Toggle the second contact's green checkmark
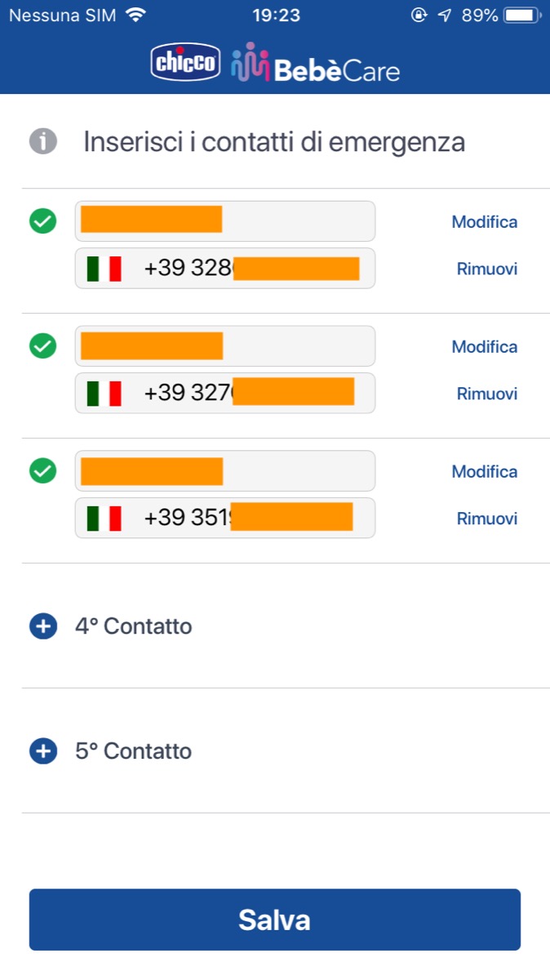 [43, 345]
